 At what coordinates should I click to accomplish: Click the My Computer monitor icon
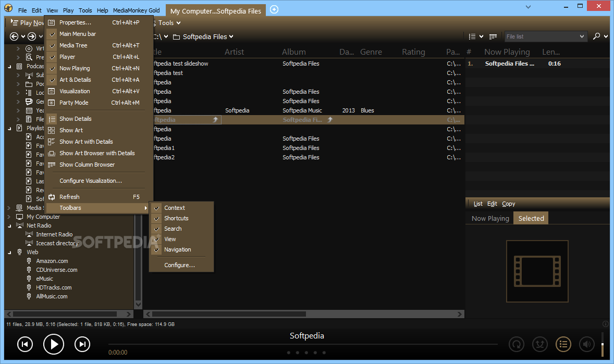coord(20,217)
